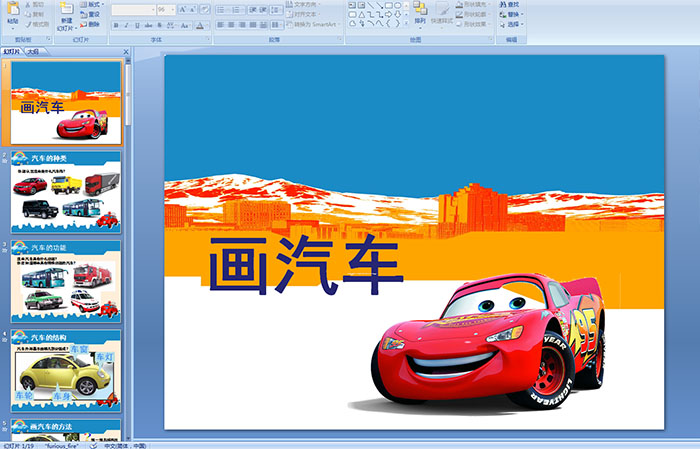The width and height of the screenshot is (700, 449).
Task: Click the Decrease Indent icon
Action: 253,10
